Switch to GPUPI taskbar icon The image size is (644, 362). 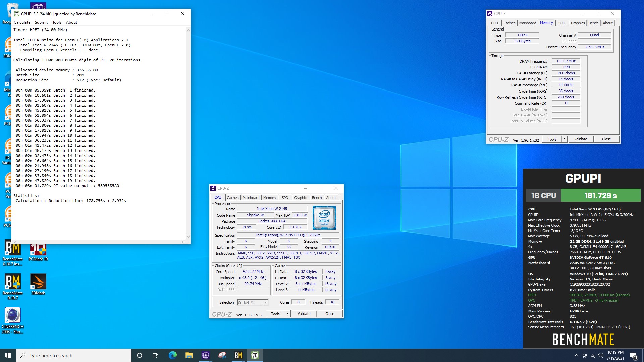[255, 355]
